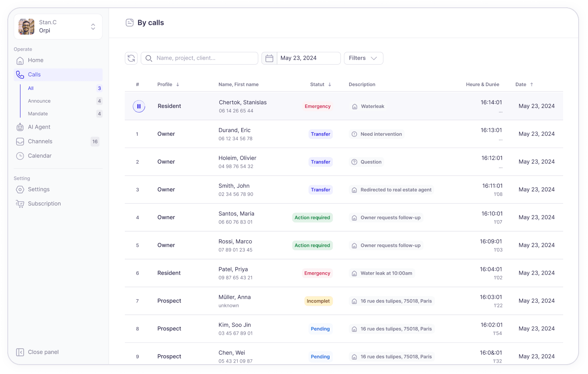
Task: Click the alert icon in Need intervention
Action: click(354, 134)
